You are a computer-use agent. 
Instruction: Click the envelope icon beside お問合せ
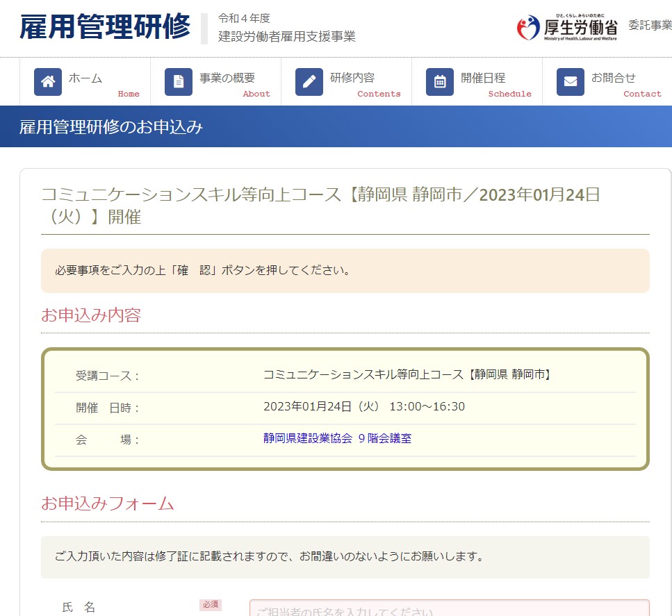pyautogui.click(x=571, y=82)
